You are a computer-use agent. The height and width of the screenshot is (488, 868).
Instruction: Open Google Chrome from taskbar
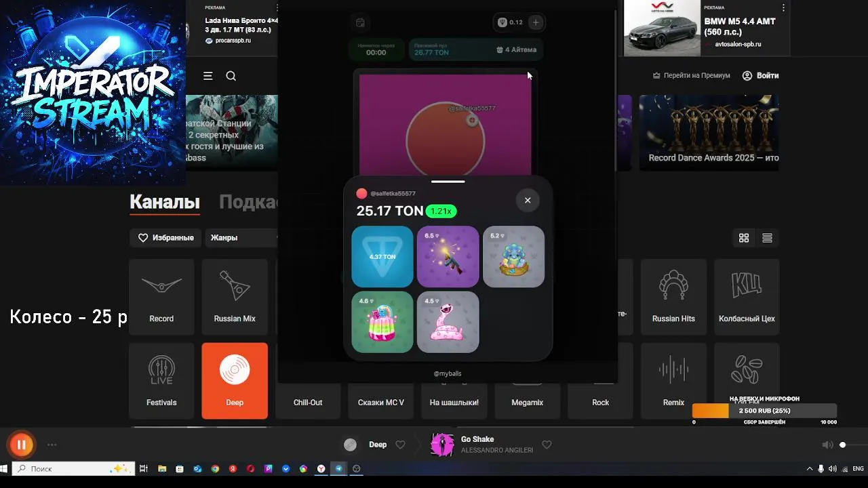pos(215,468)
